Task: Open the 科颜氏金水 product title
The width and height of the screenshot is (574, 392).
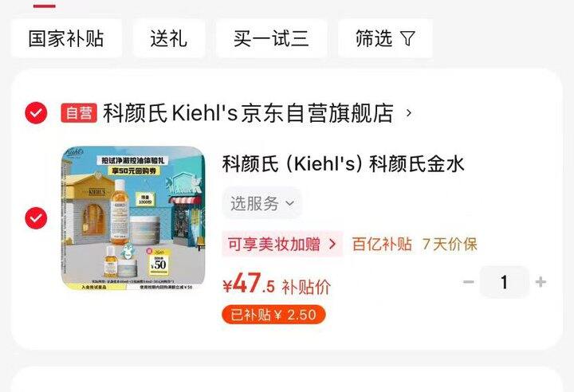Action: [344, 163]
